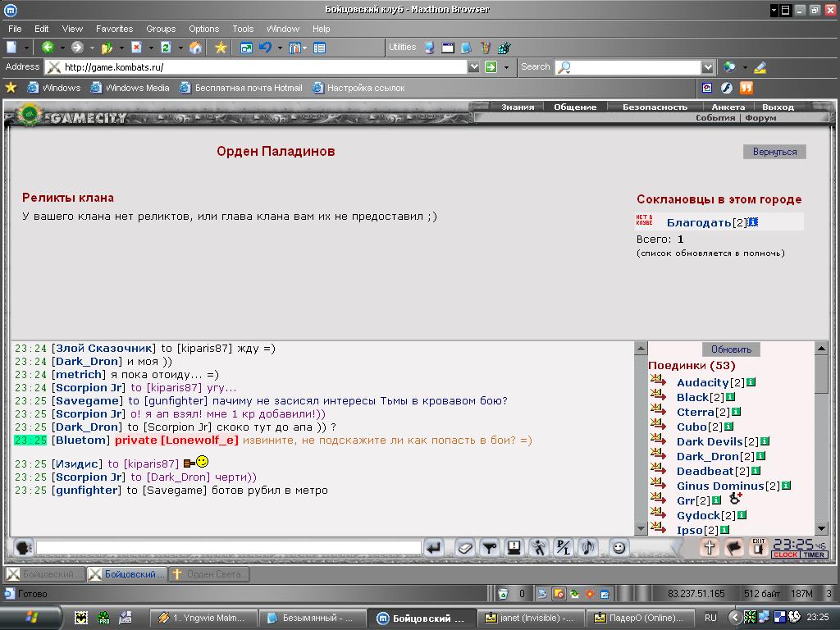Click the Windows Start button
Screen dimensions: 840x630
pos(31,618)
